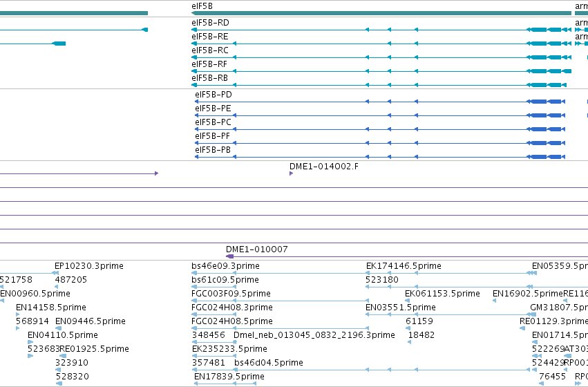Click the eIF5B-PE protein label

[x=213, y=108]
